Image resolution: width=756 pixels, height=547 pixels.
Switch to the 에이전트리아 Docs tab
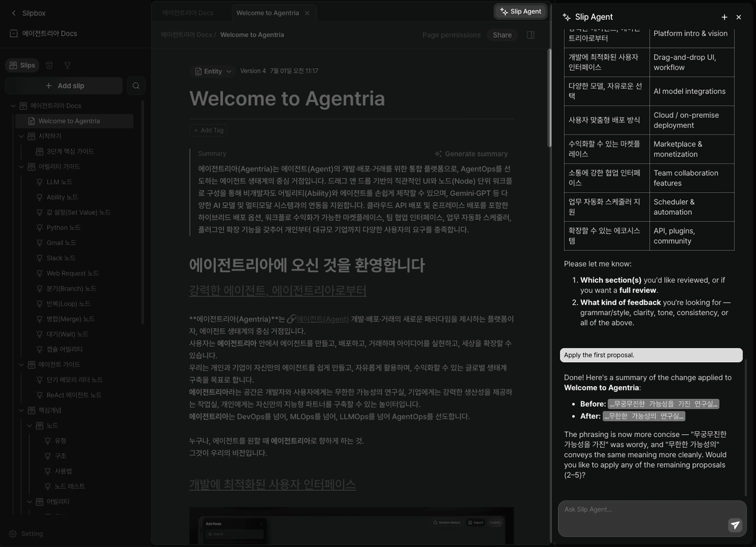(x=188, y=13)
